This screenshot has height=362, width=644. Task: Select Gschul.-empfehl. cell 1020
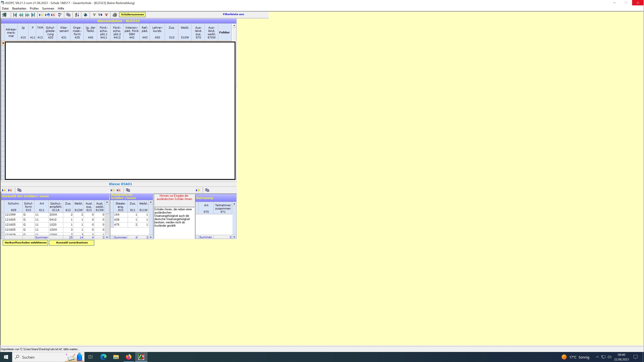[56, 225]
